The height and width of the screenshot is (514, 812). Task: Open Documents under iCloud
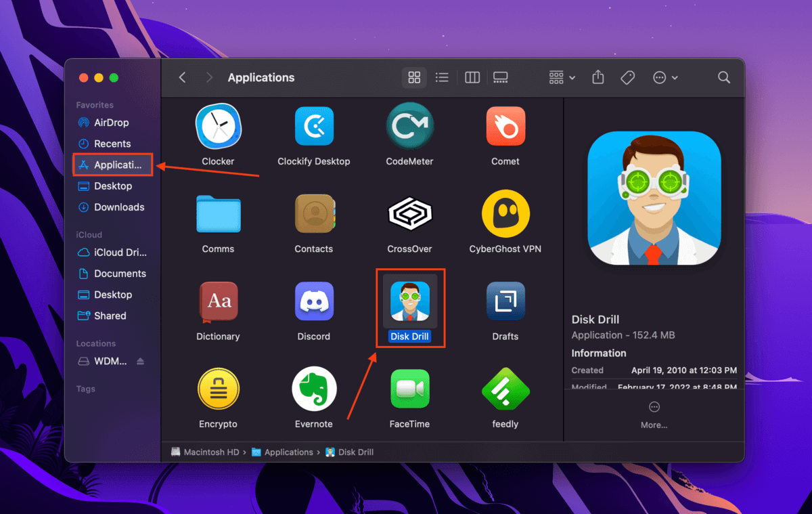(112, 274)
